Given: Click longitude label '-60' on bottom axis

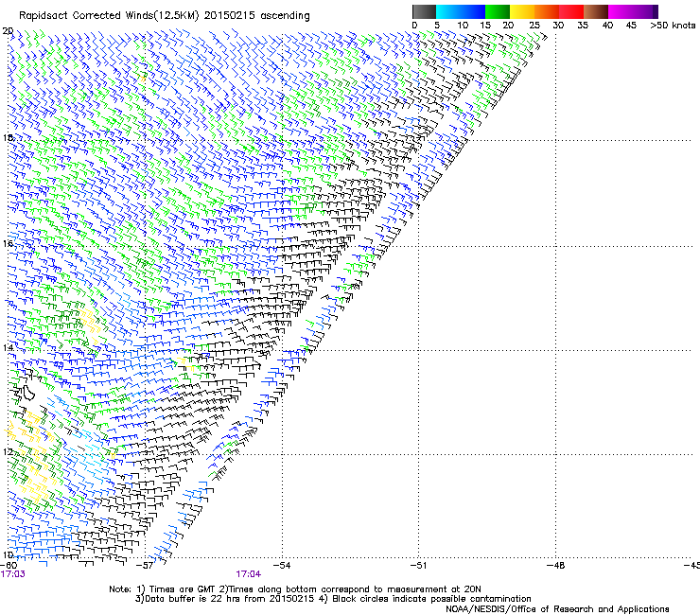Looking at the screenshot, I should [x=9, y=566].
